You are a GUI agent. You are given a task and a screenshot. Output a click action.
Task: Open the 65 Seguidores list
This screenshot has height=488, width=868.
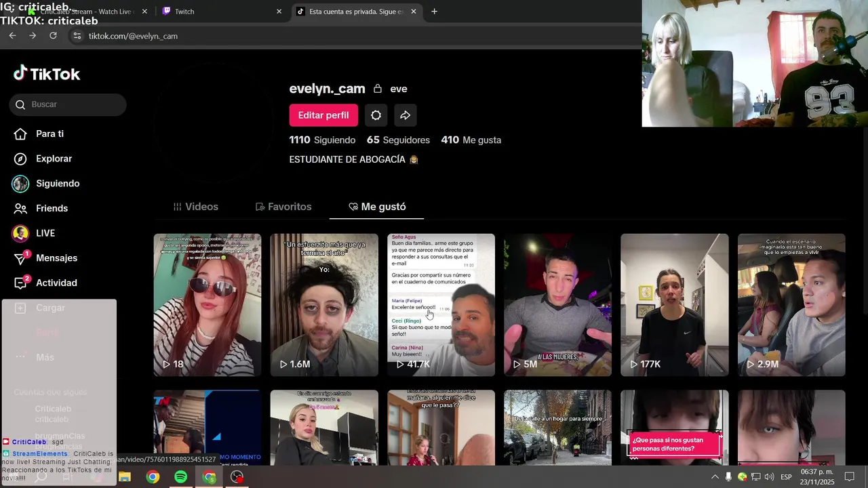point(398,140)
